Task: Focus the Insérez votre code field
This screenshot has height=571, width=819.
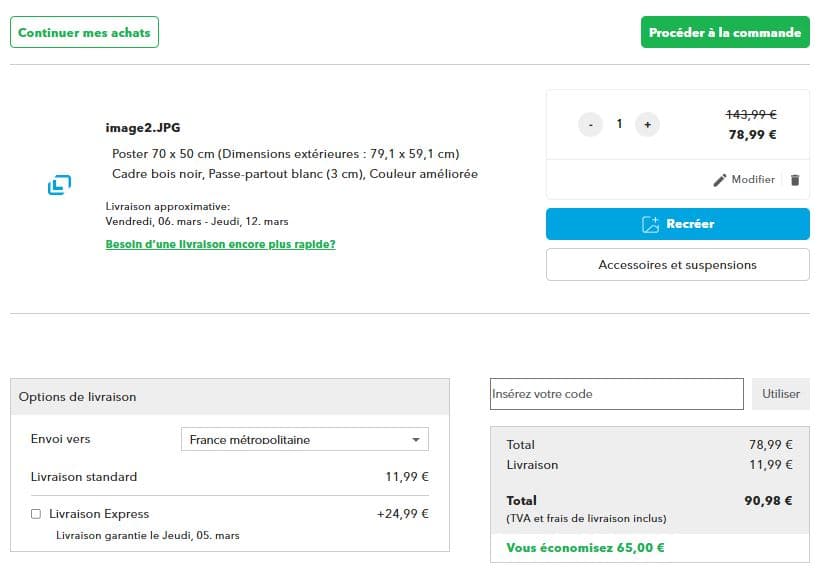Action: tap(616, 394)
